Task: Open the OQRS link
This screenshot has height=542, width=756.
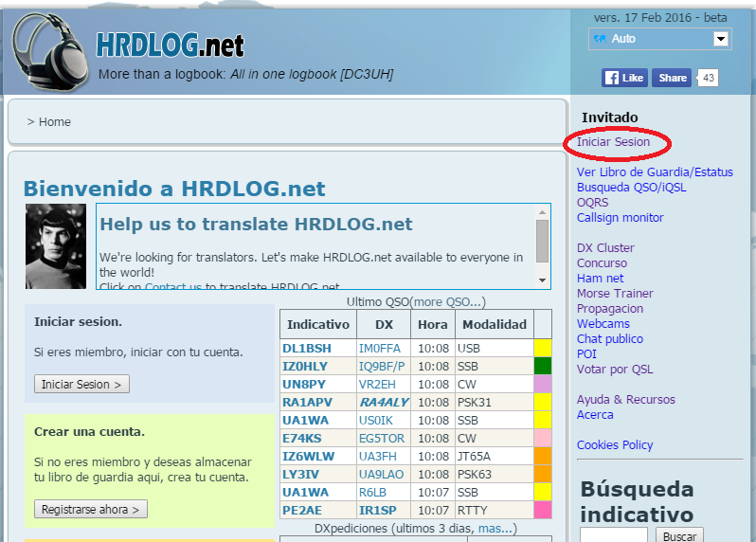Action: tap(592, 203)
